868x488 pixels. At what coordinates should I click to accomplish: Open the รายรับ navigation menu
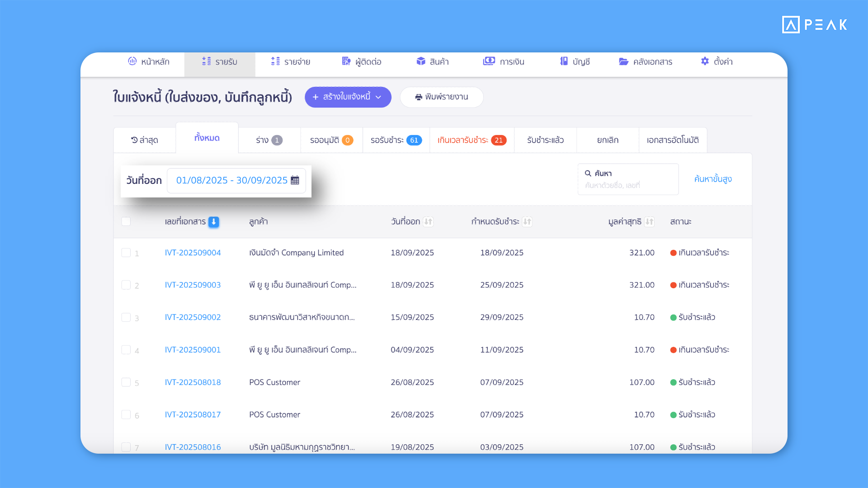pos(220,61)
